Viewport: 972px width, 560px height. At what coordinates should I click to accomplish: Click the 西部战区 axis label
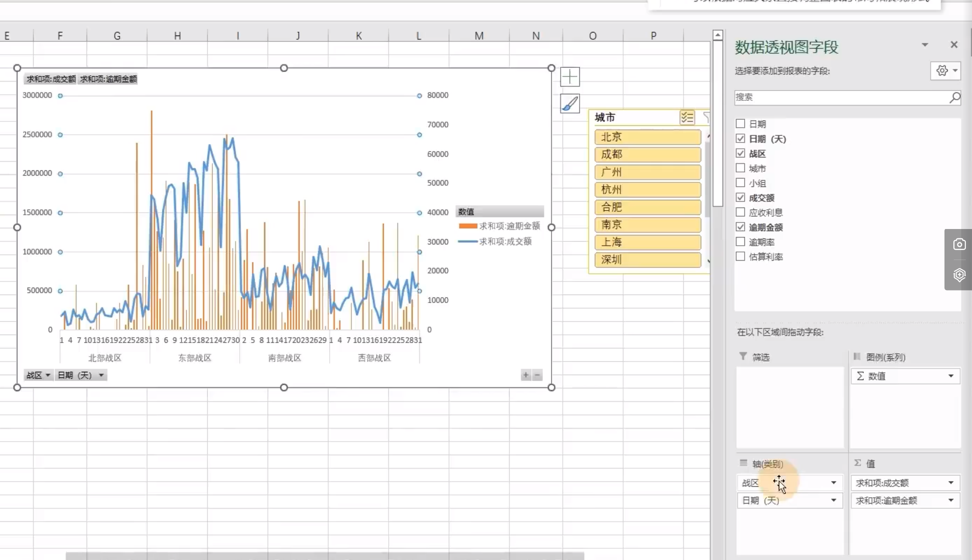pos(374,358)
